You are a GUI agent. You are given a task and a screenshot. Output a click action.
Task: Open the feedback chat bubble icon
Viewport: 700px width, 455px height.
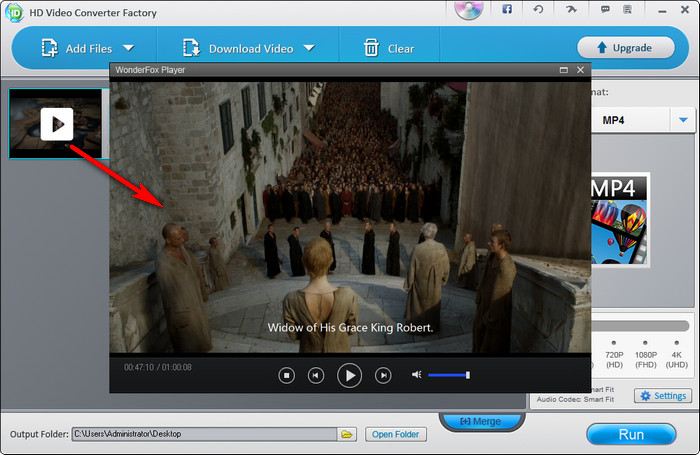click(605, 9)
